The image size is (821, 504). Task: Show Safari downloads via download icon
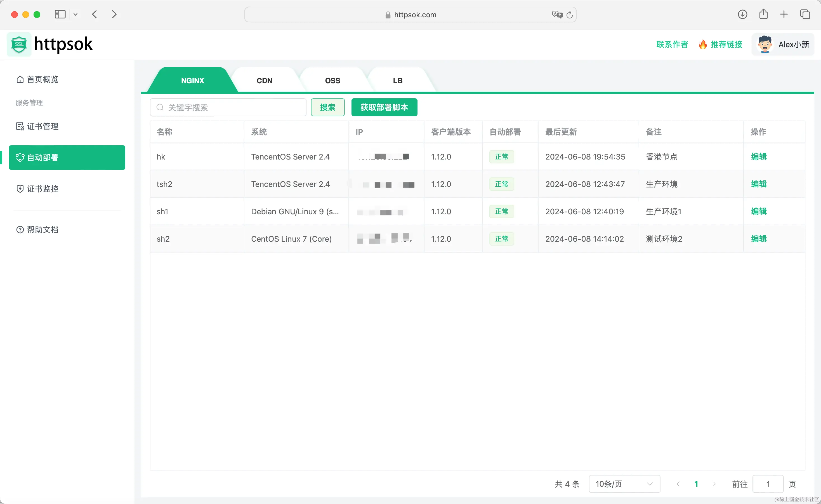(742, 14)
